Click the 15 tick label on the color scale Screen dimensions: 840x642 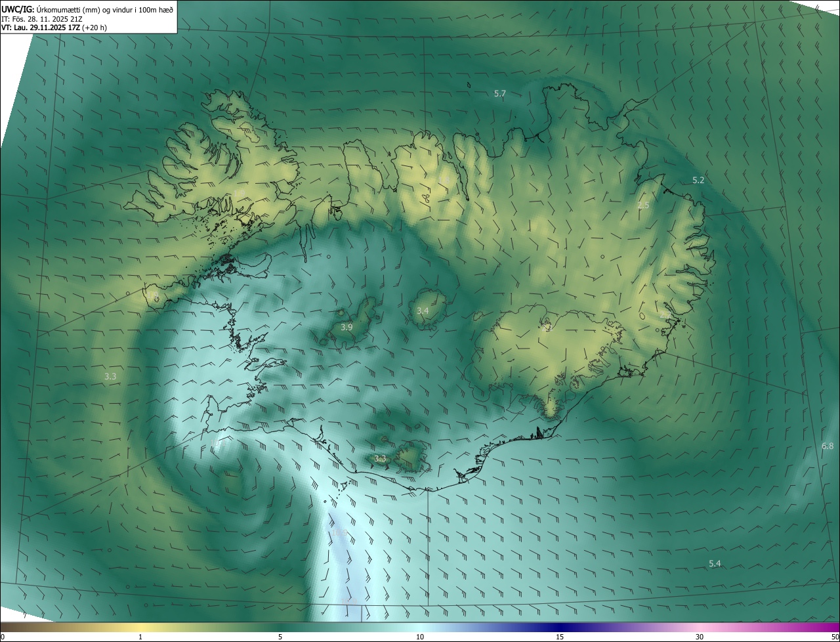click(560, 637)
